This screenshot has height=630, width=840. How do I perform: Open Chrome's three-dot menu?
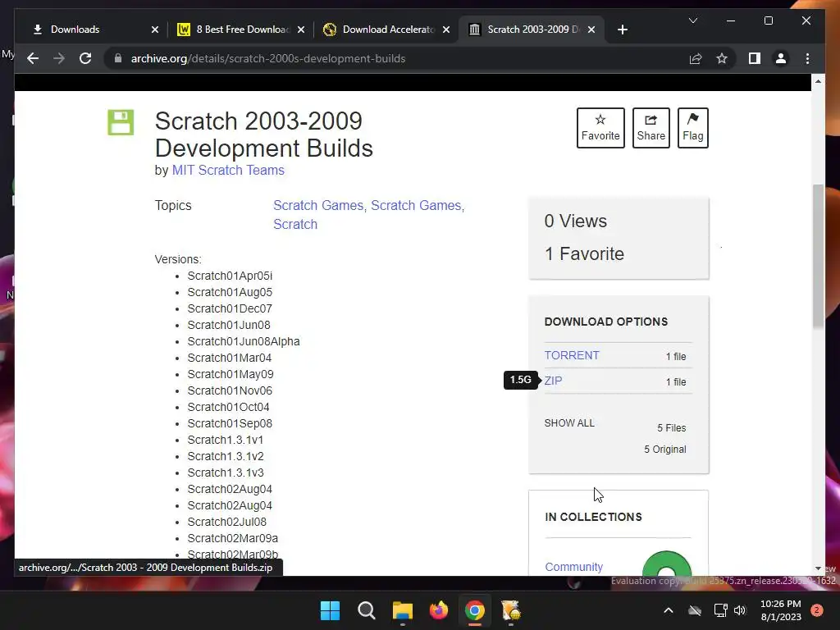pyautogui.click(x=807, y=58)
